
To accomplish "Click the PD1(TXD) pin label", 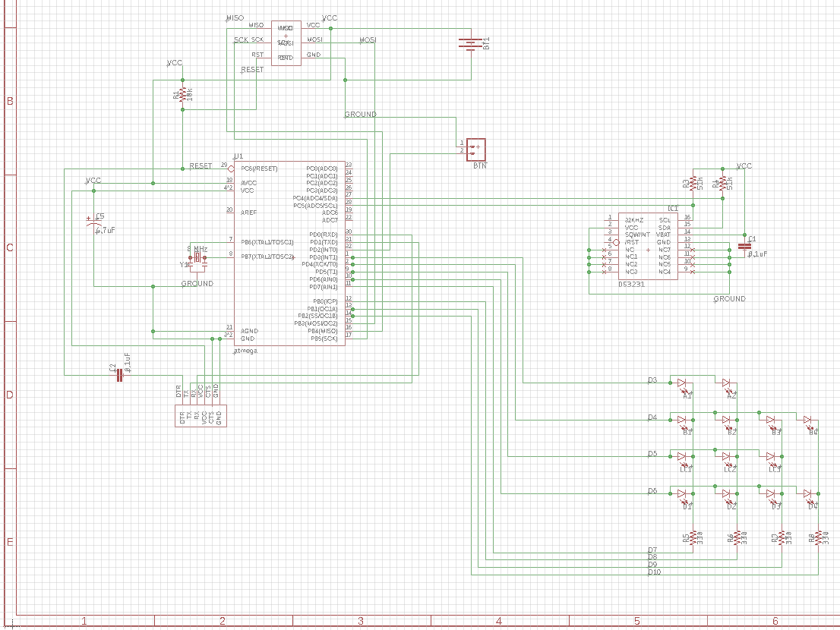I will click(323, 242).
